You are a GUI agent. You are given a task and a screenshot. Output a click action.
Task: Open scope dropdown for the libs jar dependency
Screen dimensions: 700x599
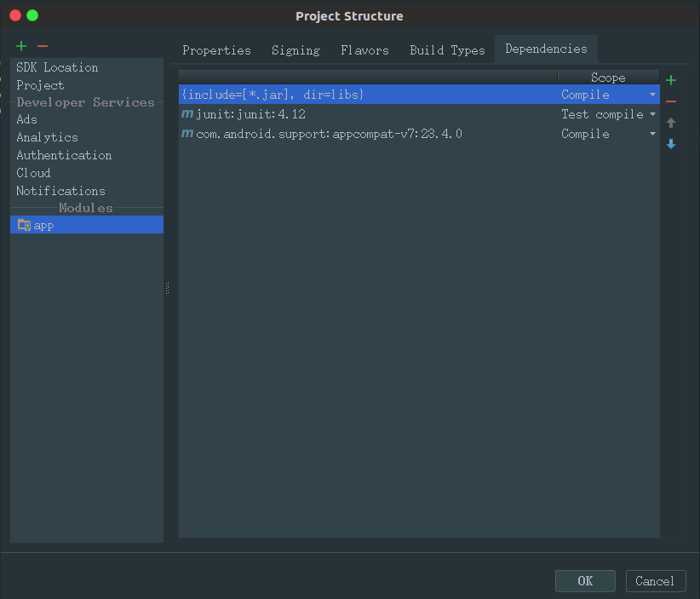(x=652, y=95)
